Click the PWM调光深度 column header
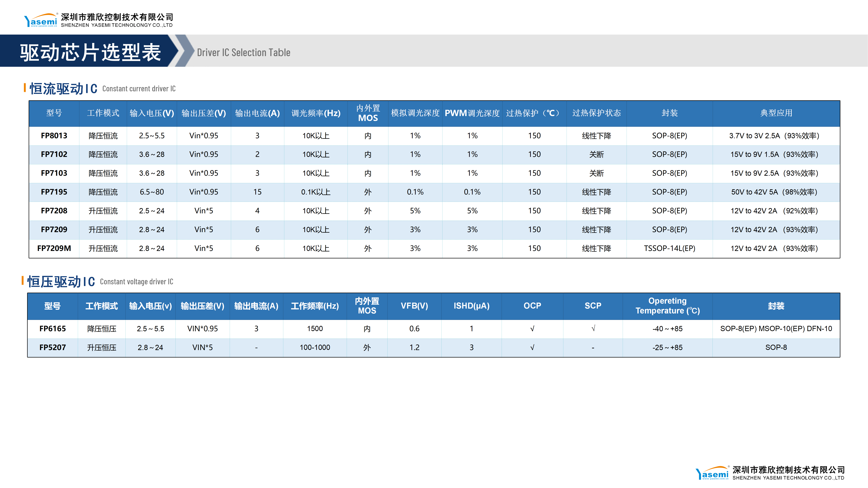 tap(472, 113)
